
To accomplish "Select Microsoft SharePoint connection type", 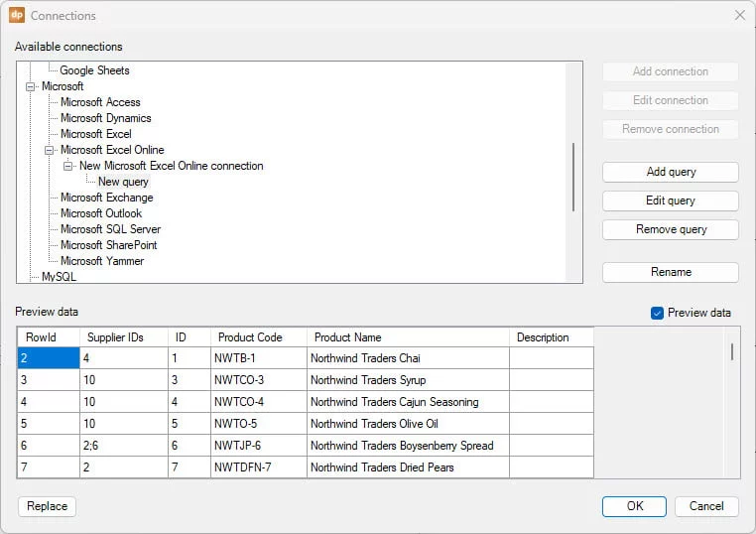I will tap(108, 245).
